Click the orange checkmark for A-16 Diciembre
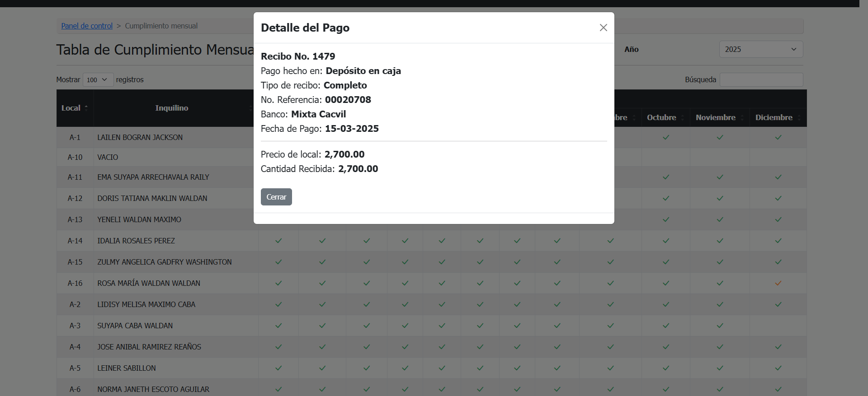The height and width of the screenshot is (396, 868). 778,284
